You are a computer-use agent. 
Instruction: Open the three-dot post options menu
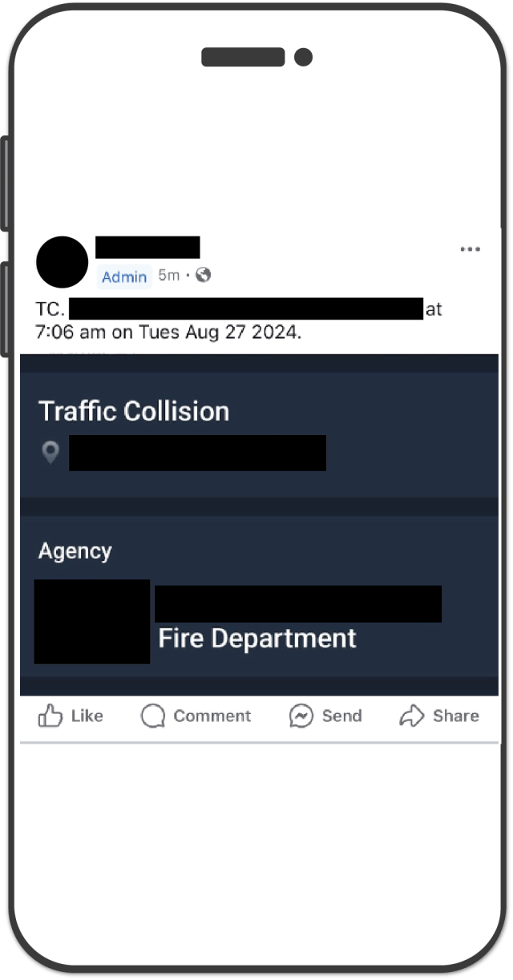pyautogui.click(x=471, y=249)
